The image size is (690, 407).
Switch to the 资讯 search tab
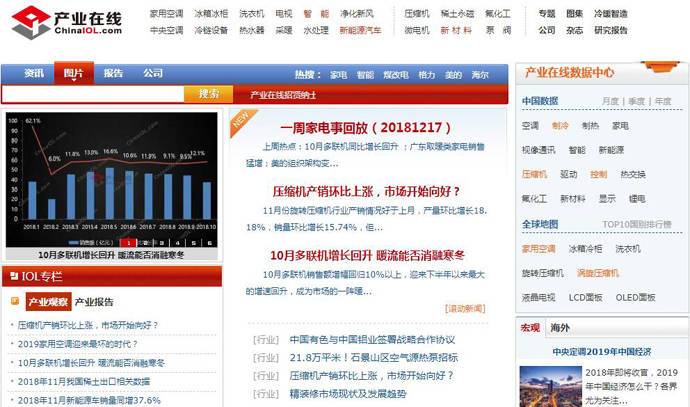click(34, 73)
